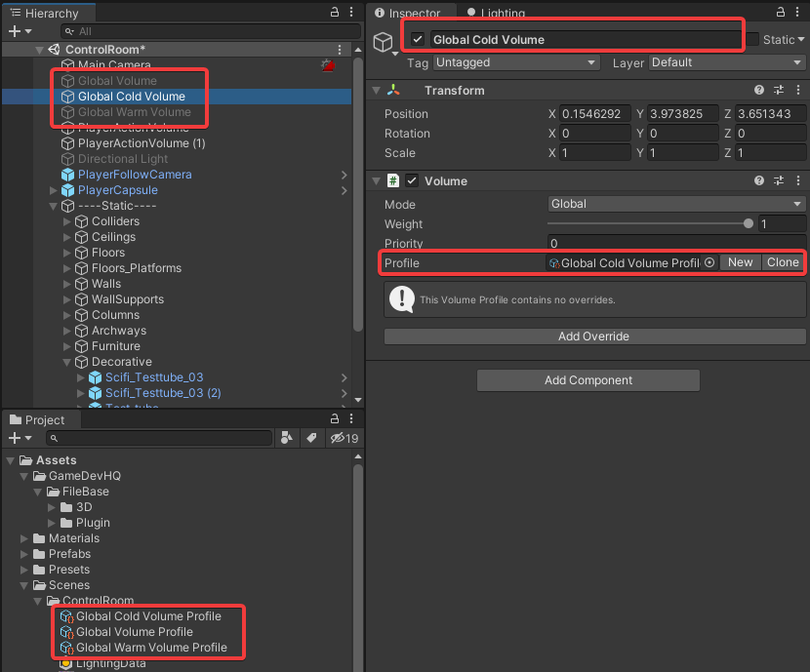Collapse the ControlRoom scene

point(39,50)
